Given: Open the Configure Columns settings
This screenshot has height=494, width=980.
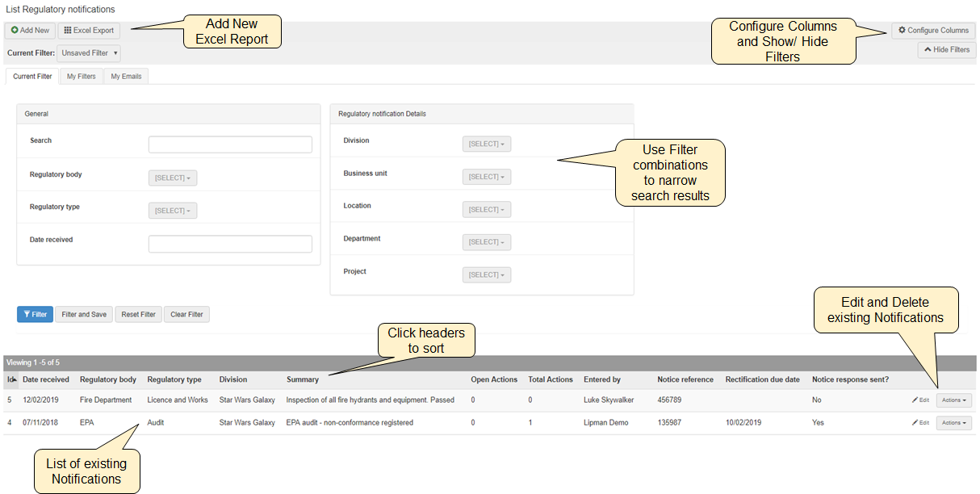Looking at the screenshot, I should click(x=933, y=31).
